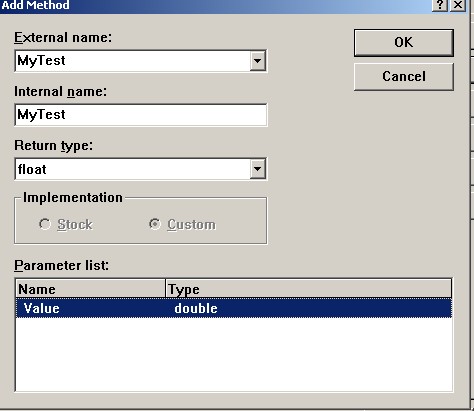Click the Name column header

[x=91, y=289]
